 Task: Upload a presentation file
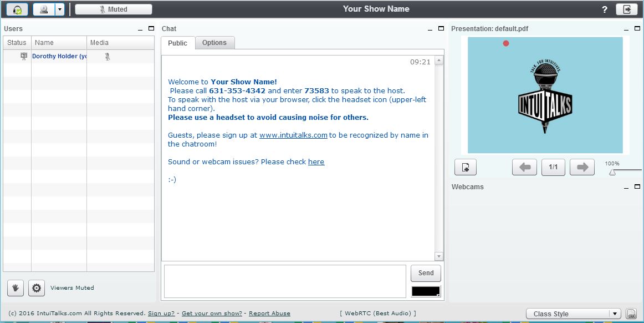coord(466,167)
